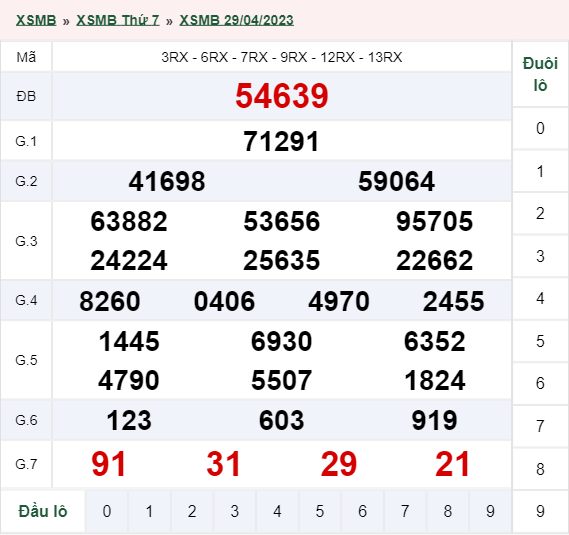Click the G.5 number 4790

[129, 381]
